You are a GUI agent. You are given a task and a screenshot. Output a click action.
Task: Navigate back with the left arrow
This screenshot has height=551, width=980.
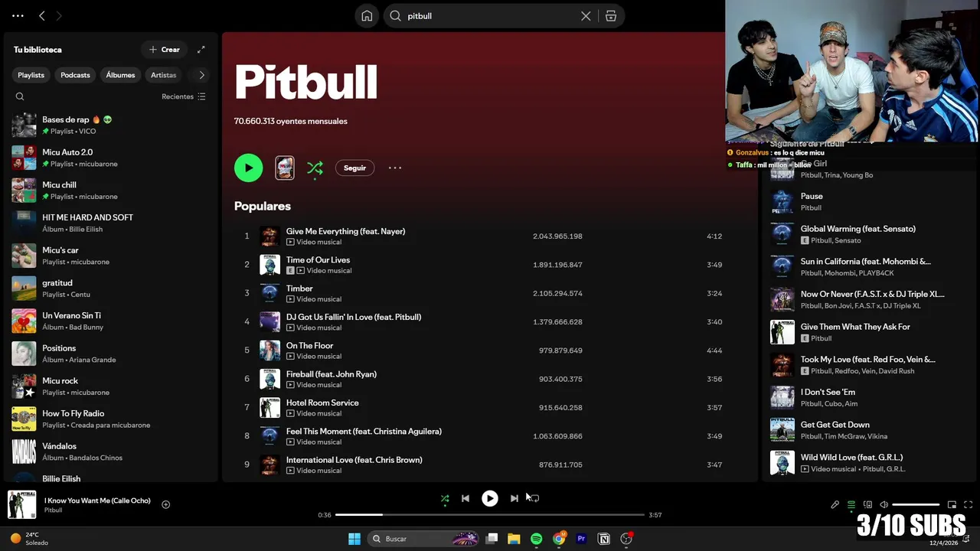(42, 15)
